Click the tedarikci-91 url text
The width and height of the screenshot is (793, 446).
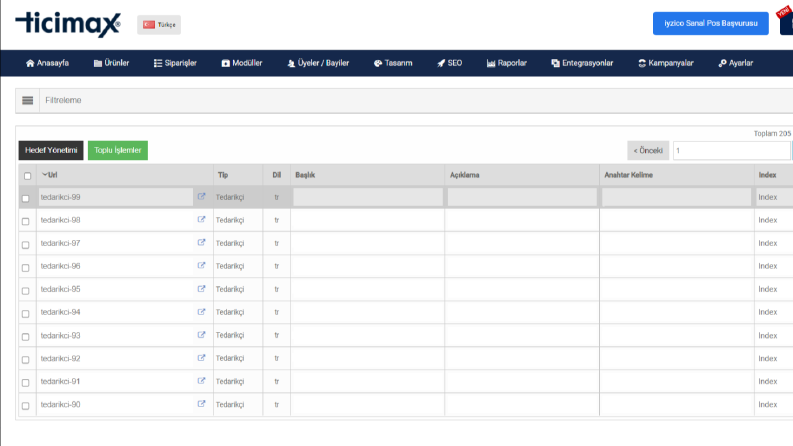tap(60, 381)
